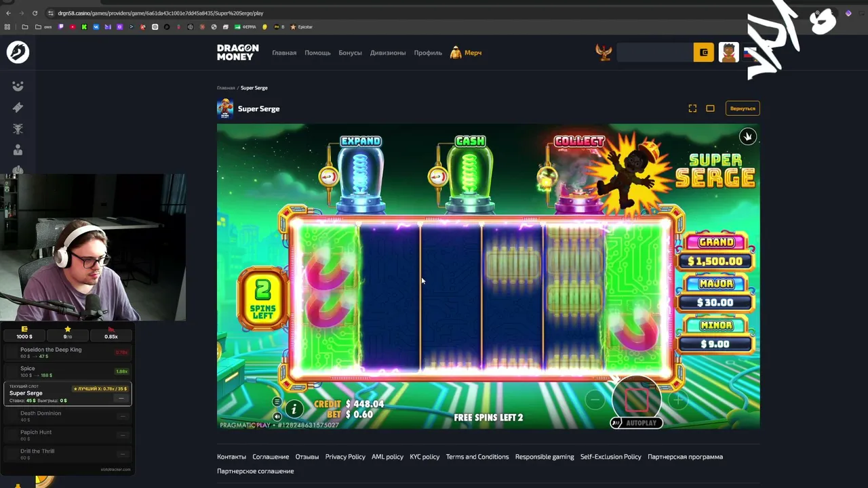Click the Главная breadcrumb link
The width and height of the screenshot is (868, 488).
pyautogui.click(x=226, y=88)
